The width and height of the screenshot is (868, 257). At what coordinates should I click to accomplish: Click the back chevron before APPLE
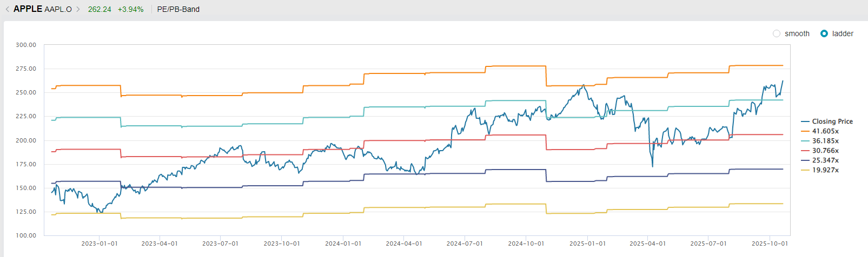[x=7, y=9]
